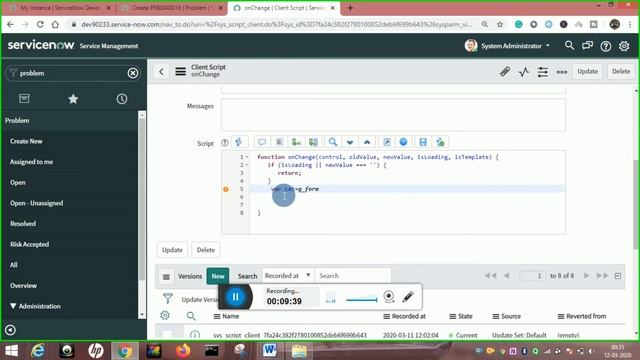The width and height of the screenshot is (640, 360).
Task: Collapse the code fold on script line 2
Action: click(247, 165)
